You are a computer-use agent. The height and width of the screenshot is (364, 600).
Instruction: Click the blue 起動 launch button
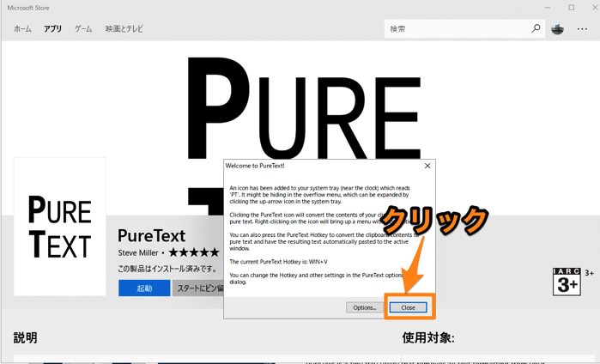click(x=144, y=288)
